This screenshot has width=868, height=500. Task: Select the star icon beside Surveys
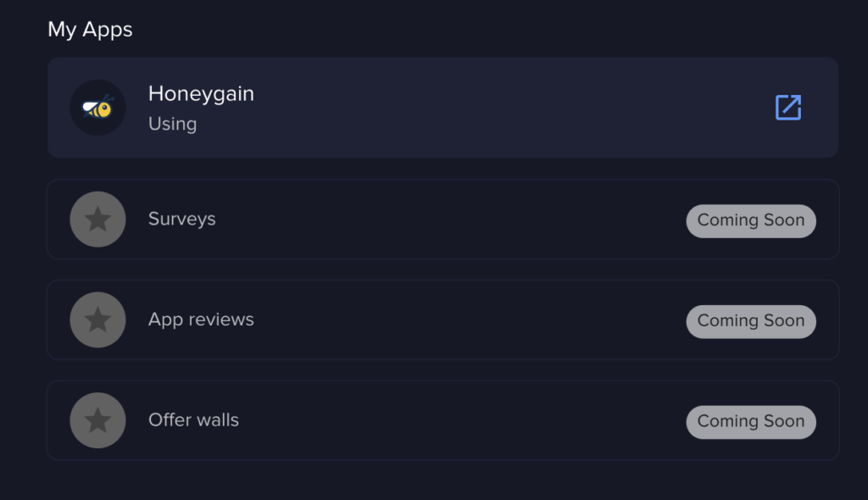point(98,219)
